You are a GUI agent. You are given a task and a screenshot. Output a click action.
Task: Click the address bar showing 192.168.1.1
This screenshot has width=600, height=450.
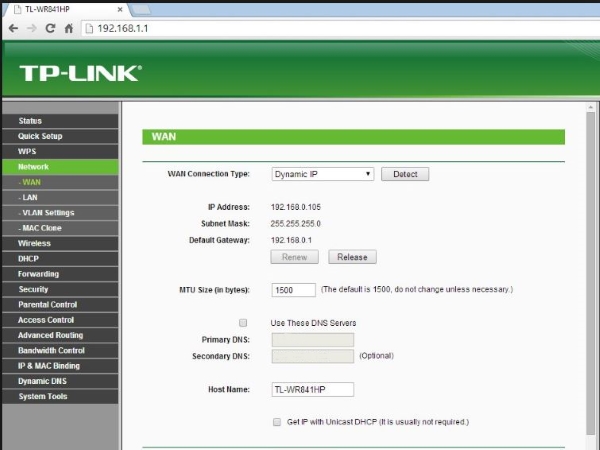[341, 28]
